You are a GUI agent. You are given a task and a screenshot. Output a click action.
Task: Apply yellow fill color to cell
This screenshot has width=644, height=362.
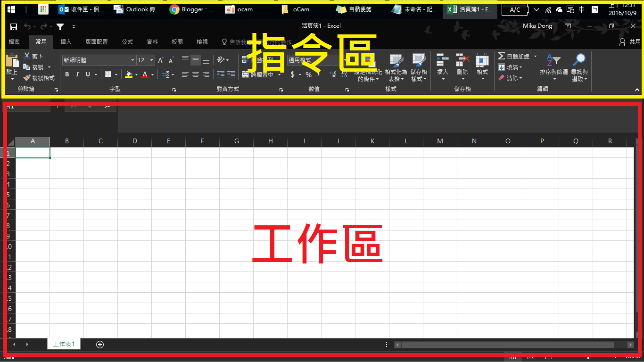[129, 74]
